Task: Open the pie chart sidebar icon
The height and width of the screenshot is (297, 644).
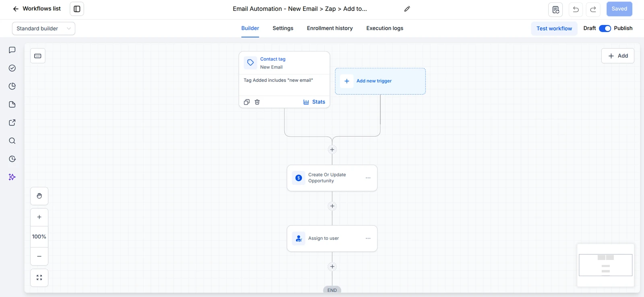Action: tap(12, 86)
